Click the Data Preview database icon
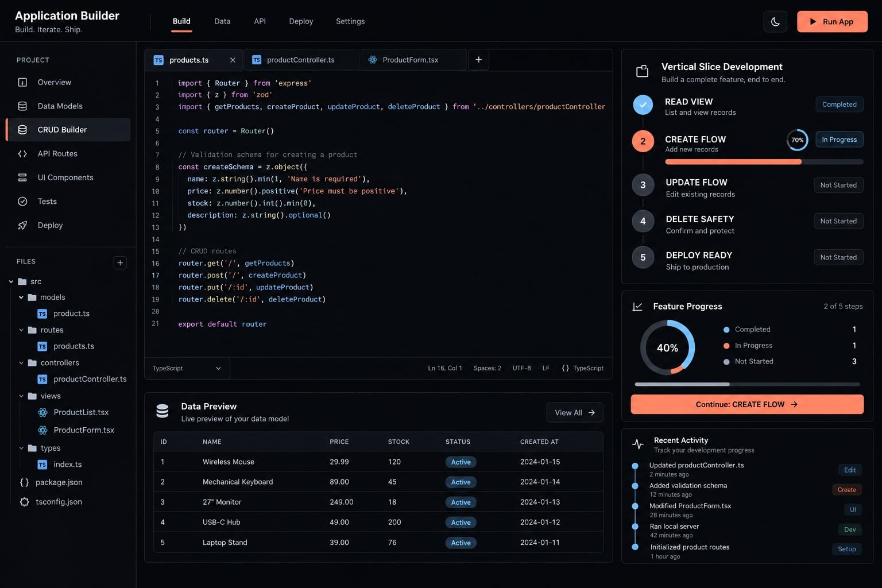Viewport: 882px width, 588px height. coord(163,411)
